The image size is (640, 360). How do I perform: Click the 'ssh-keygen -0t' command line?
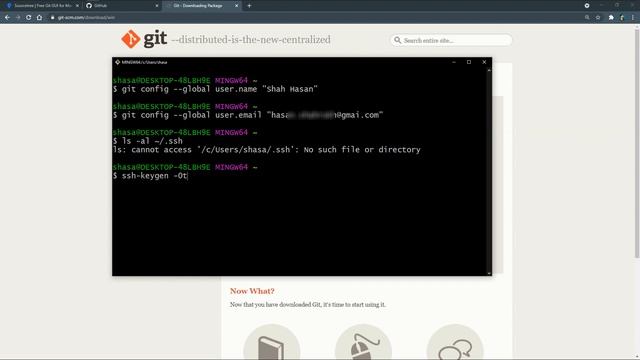point(150,176)
